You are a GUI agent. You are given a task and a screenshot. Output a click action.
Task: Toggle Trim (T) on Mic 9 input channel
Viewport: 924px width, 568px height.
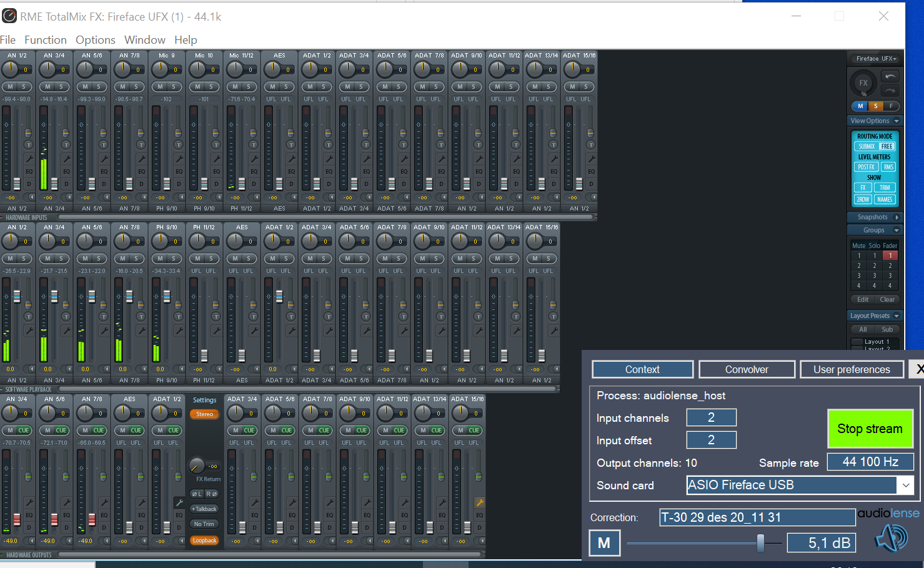point(178,145)
